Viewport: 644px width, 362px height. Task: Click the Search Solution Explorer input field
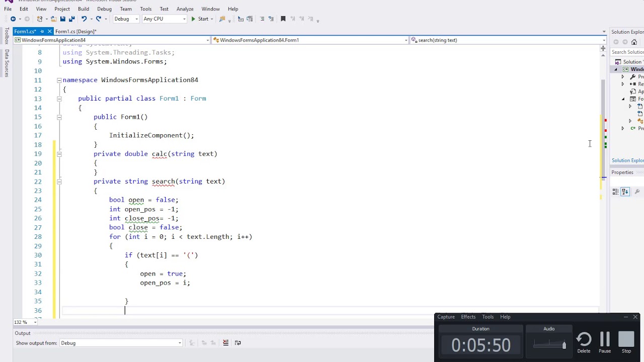627,52
